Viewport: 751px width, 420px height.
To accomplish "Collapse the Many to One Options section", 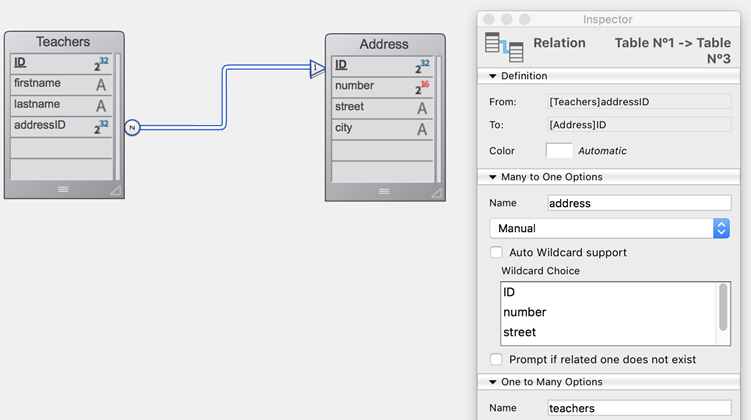I will [x=492, y=177].
